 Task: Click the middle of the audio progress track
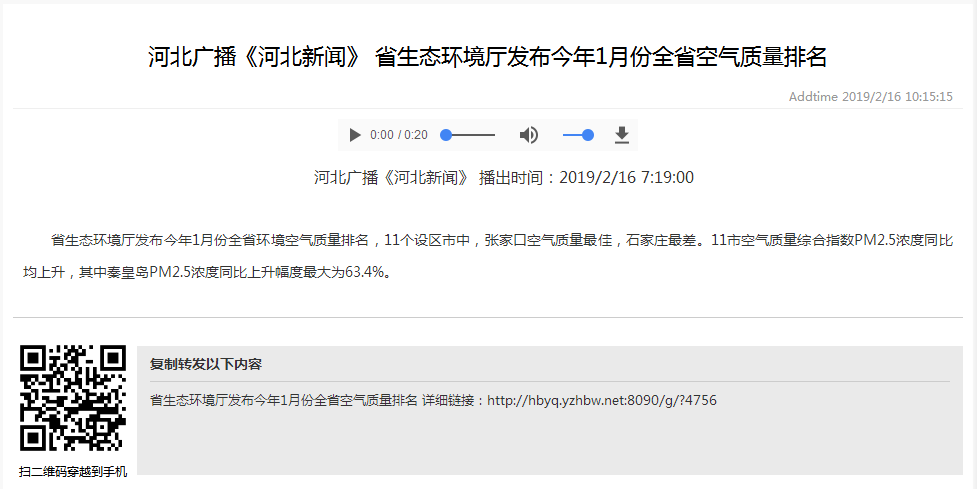point(470,135)
